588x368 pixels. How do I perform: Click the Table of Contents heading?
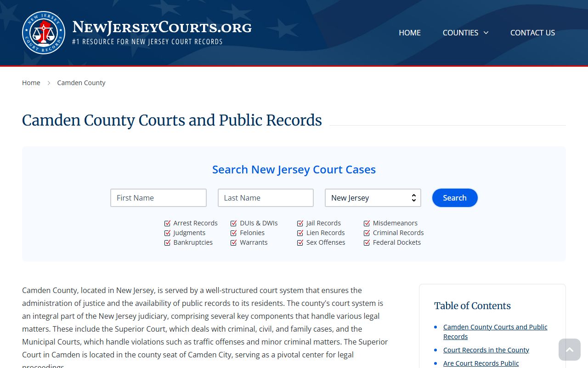(472, 306)
